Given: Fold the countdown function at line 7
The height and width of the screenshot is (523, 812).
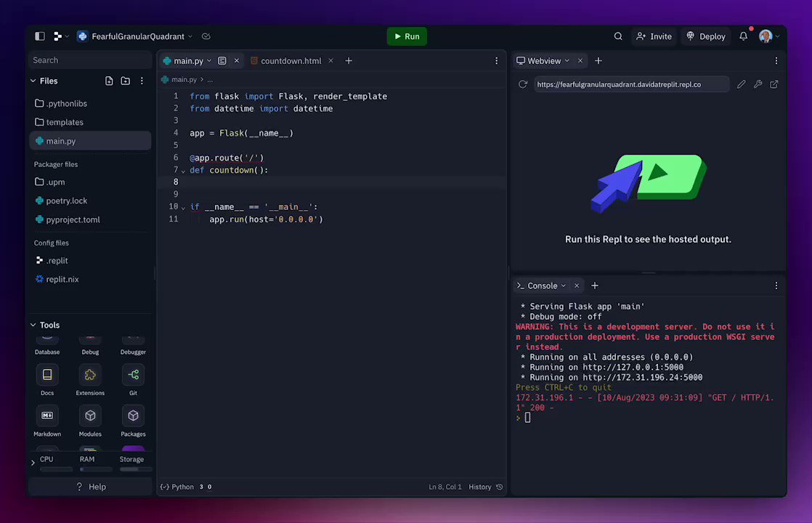Looking at the screenshot, I should (x=183, y=171).
